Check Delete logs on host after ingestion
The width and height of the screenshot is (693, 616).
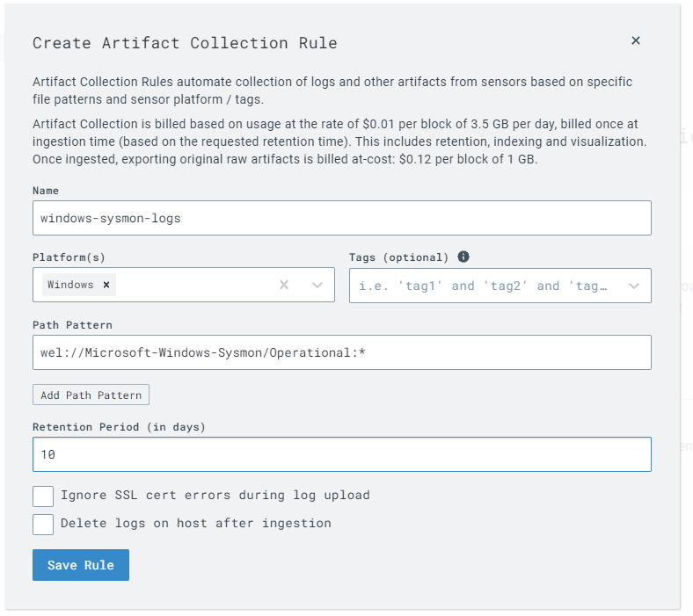(43, 524)
